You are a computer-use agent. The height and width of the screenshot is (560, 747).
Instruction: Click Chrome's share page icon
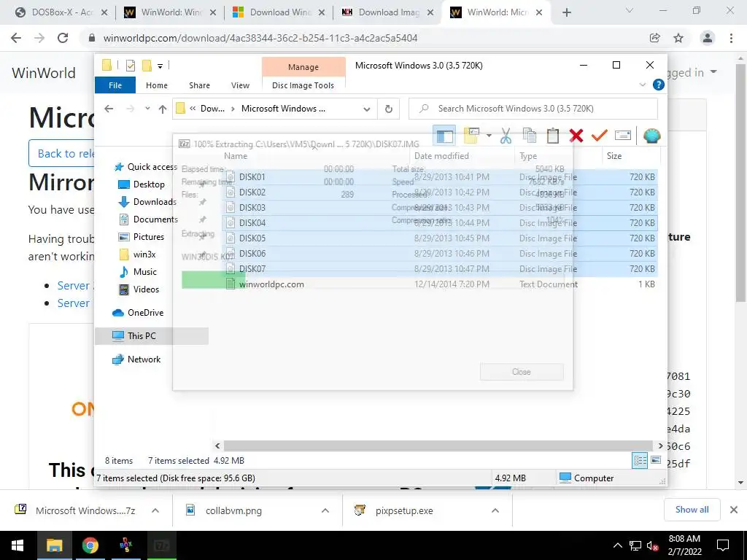click(x=654, y=38)
